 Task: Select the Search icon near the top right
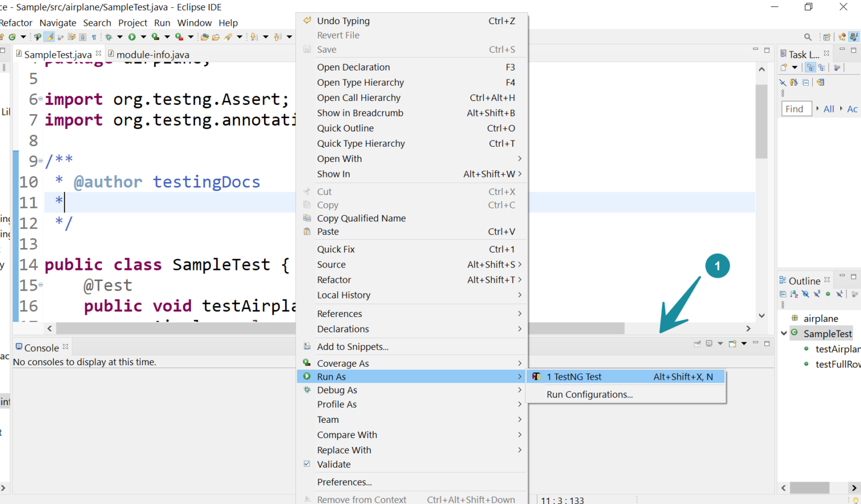(807, 36)
